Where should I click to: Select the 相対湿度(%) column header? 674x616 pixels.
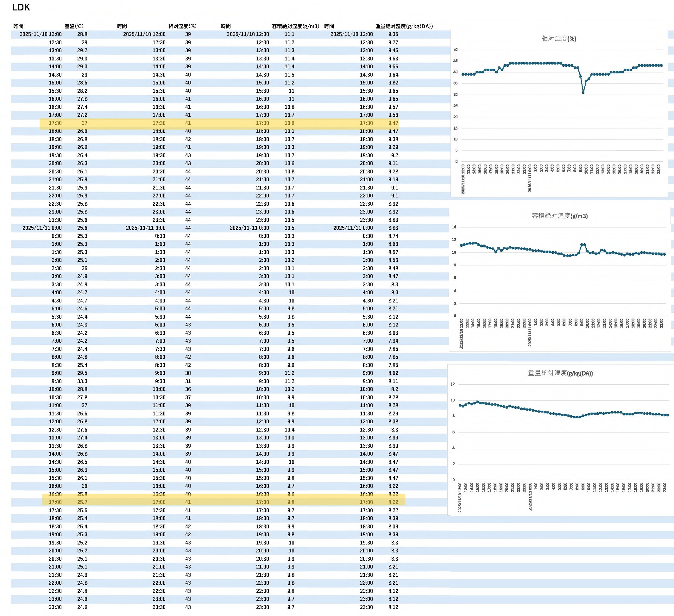tap(182, 26)
